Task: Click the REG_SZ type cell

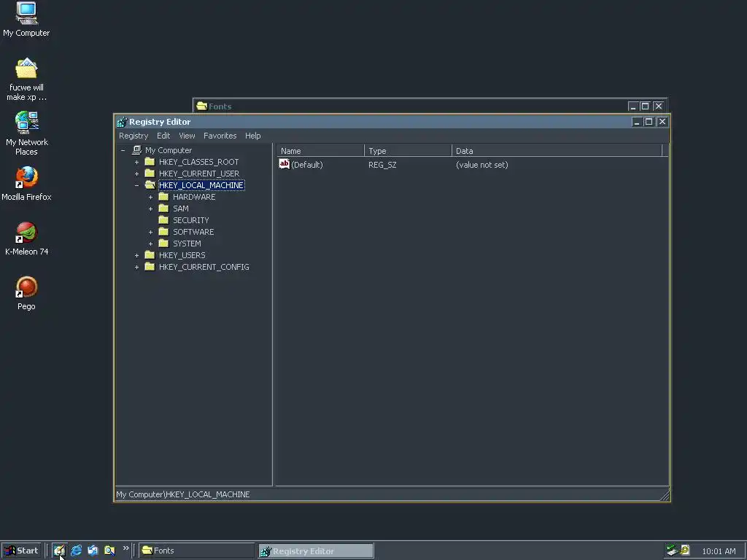Action: (382, 165)
